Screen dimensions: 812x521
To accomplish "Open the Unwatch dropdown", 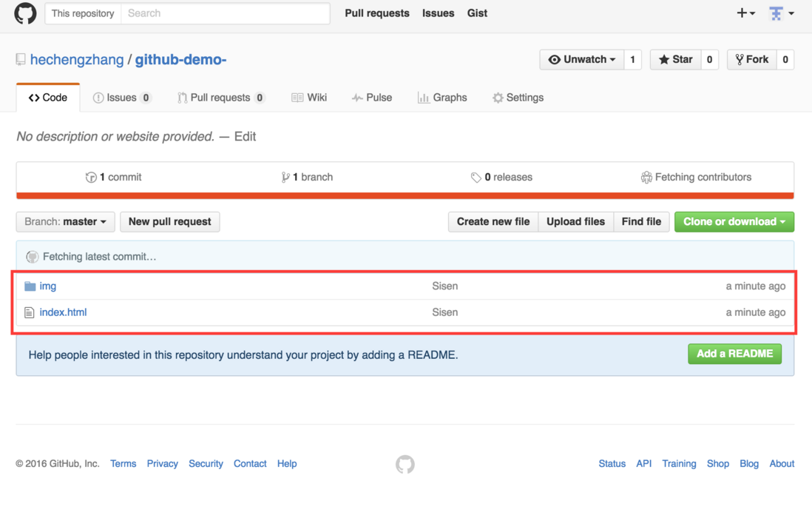I will click(582, 60).
